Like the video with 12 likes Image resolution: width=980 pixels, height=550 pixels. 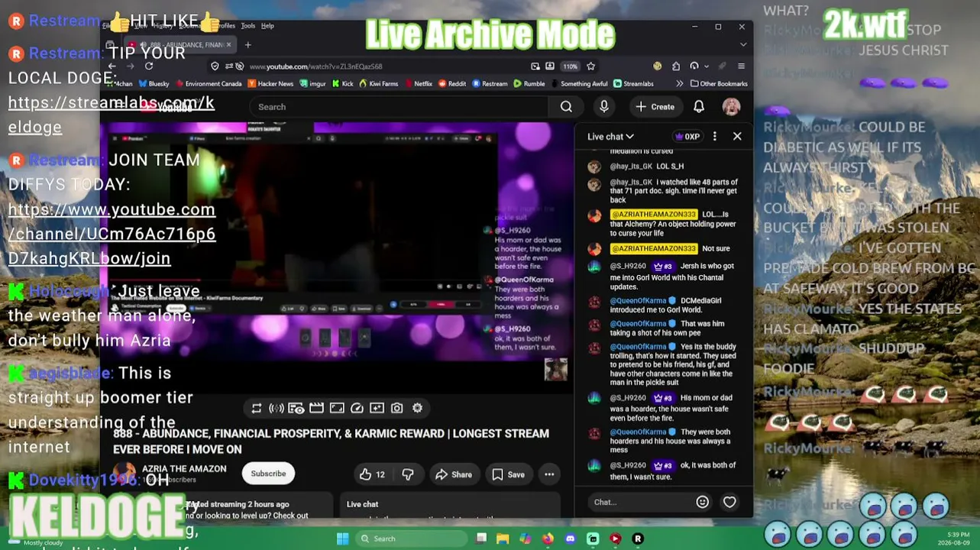[x=373, y=474]
